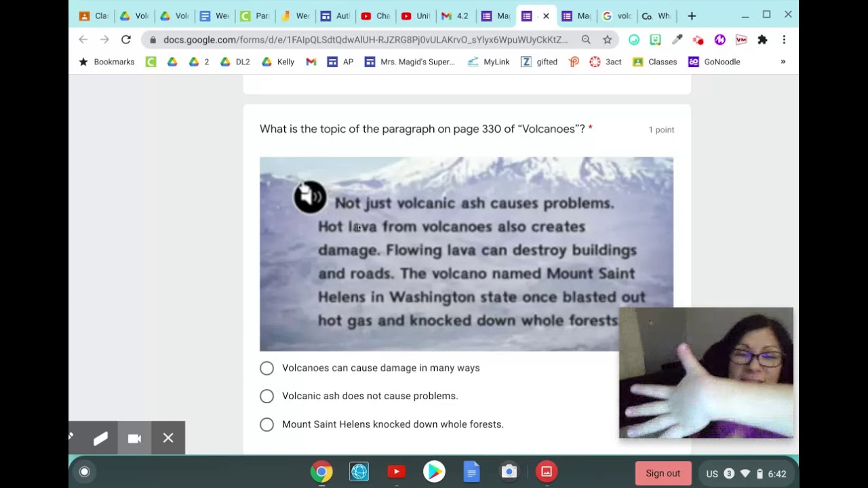Open the MyLink bookmark
This screenshot has width=868, height=488.
pyautogui.click(x=488, y=62)
